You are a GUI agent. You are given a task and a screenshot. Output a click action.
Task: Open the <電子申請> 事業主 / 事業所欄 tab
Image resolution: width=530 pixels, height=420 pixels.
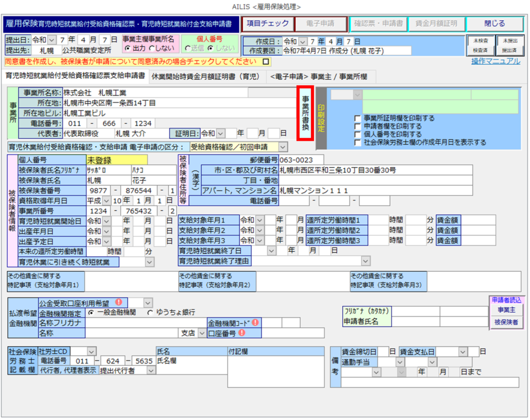318,76
